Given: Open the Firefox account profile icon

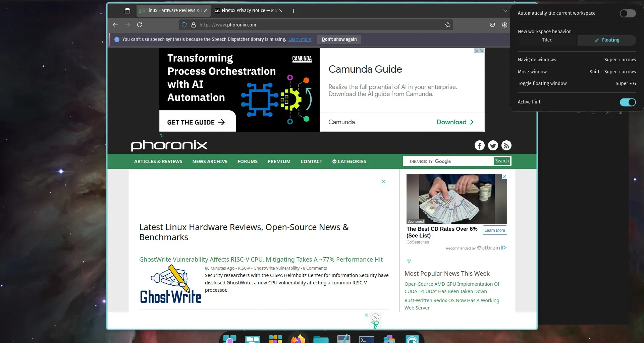Looking at the screenshot, I should click(x=504, y=25).
